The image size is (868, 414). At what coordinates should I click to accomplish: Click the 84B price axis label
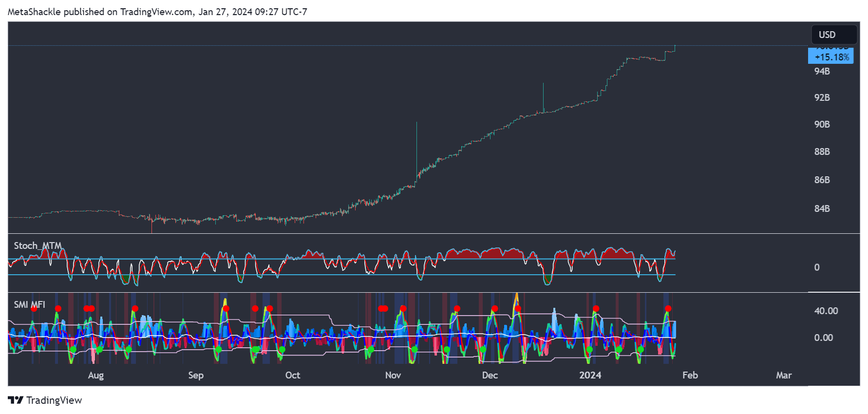point(822,208)
